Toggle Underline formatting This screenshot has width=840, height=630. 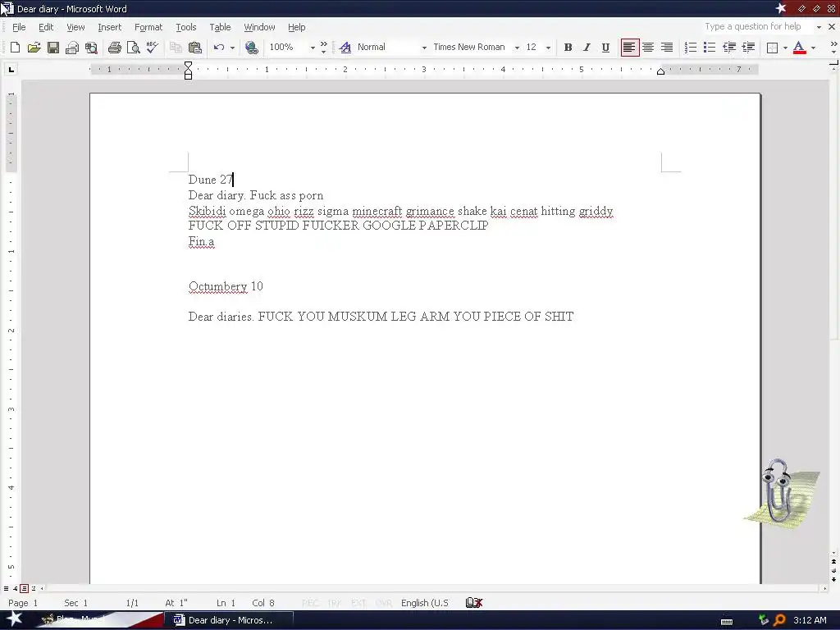pos(605,48)
